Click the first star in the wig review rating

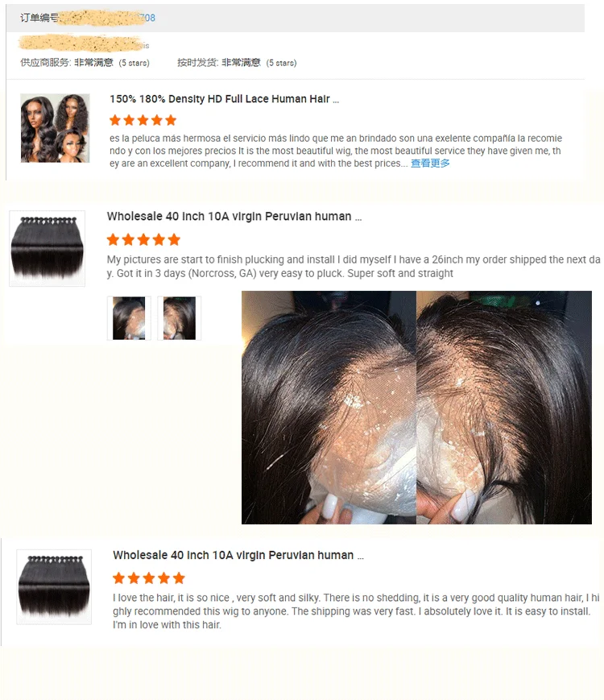(x=115, y=120)
